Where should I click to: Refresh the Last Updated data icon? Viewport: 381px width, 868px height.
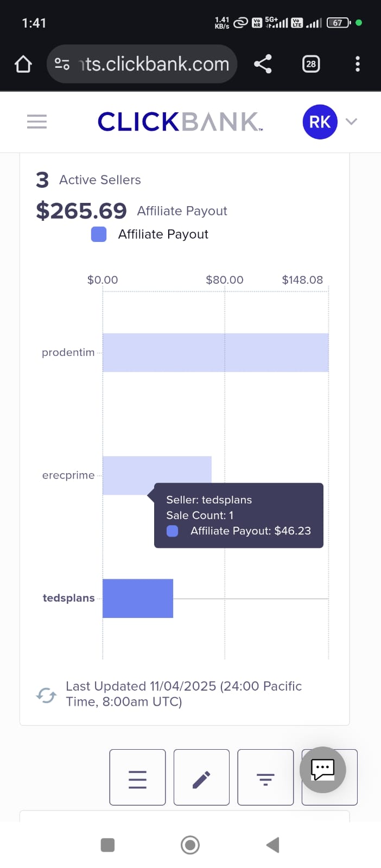click(46, 695)
